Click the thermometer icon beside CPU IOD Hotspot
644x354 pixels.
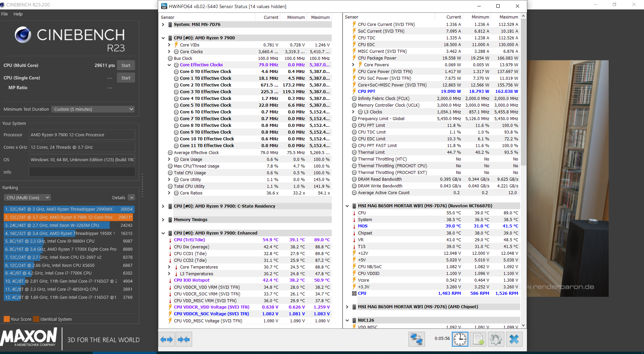tap(170, 280)
